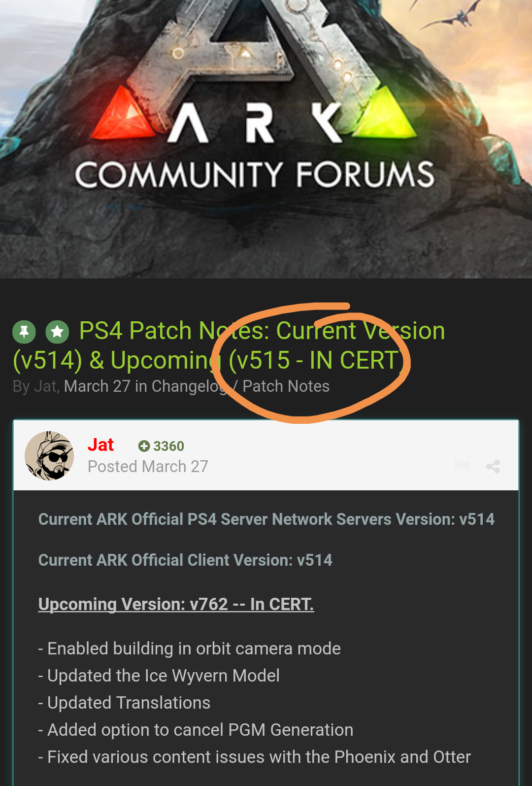Click the author name Jat in the byline
532x786 pixels.
pos(45,386)
